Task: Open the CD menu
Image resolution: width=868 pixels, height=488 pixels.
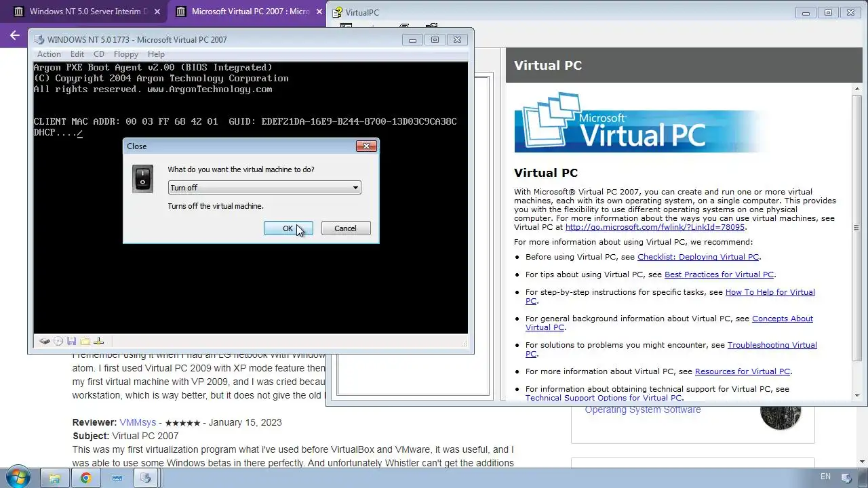Action: tap(99, 54)
